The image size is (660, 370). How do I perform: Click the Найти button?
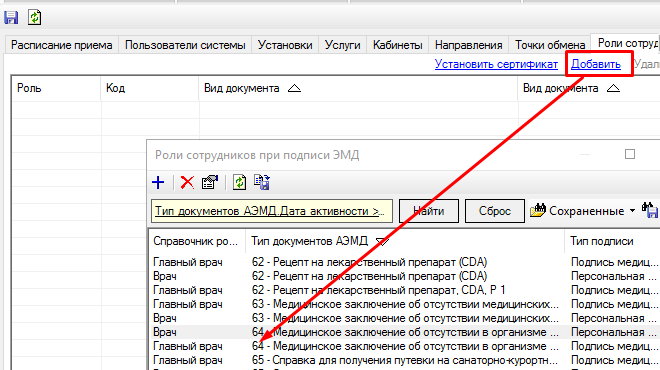pyautogui.click(x=428, y=211)
